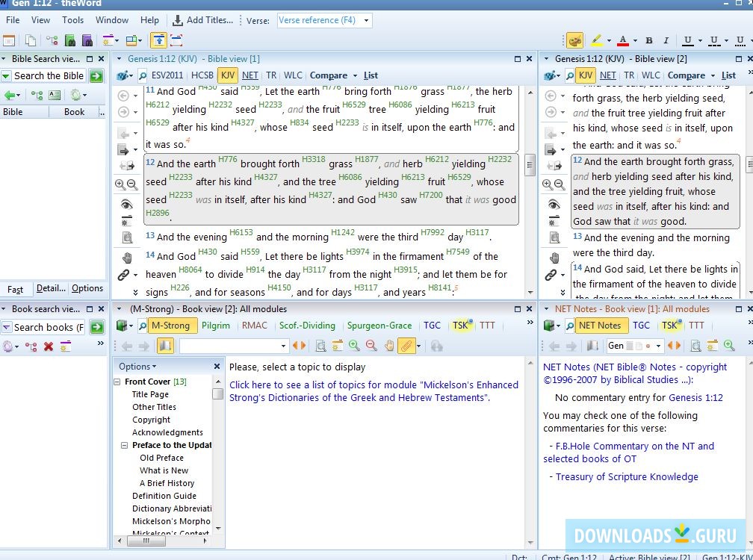Open font color dropdown arrow
The width and height of the screenshot is (753, 560).
click(x=635, y=41)
